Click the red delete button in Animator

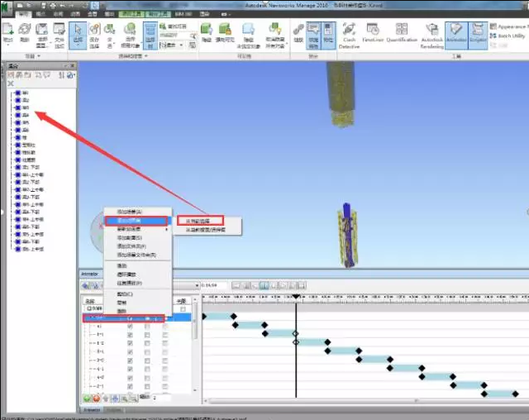point(96,399)
